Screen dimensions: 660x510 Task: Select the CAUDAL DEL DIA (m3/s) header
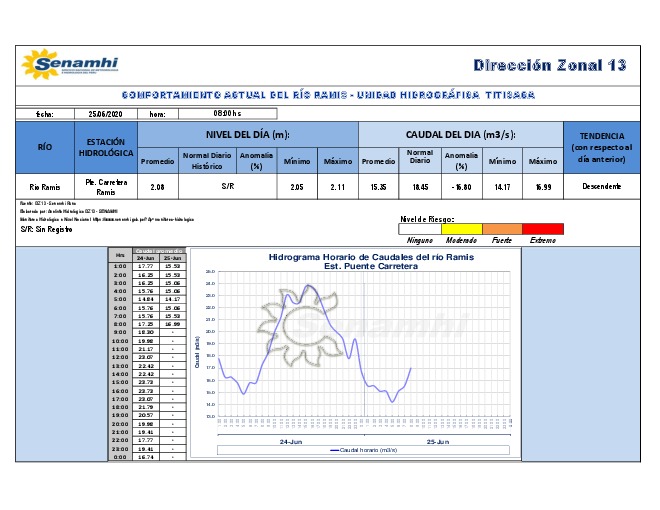coord(460,135)
